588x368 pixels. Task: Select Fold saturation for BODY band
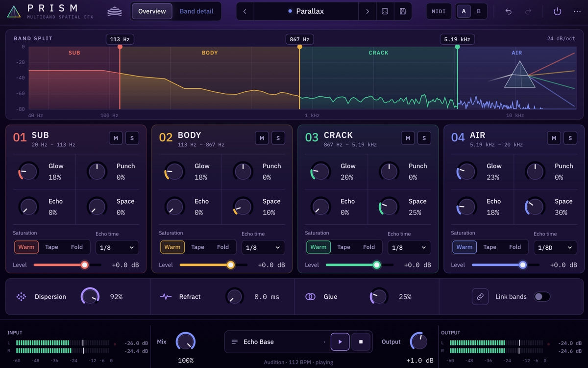(x=223, y=247)
